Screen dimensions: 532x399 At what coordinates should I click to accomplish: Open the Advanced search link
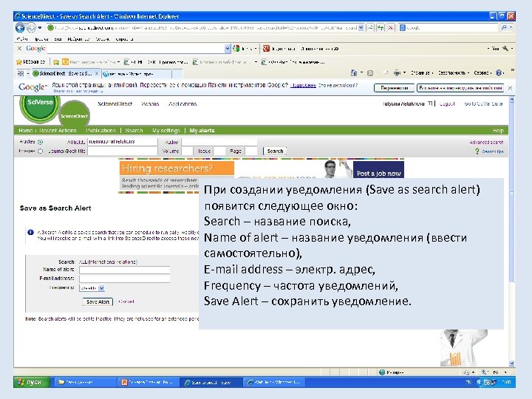pyautogui.click(x=486, y=142)
